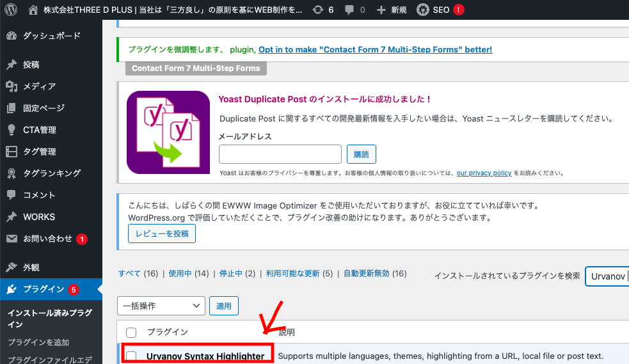Open the WordPress logo menu
Screen dimensions: 629x364
(x=11, y=10)
